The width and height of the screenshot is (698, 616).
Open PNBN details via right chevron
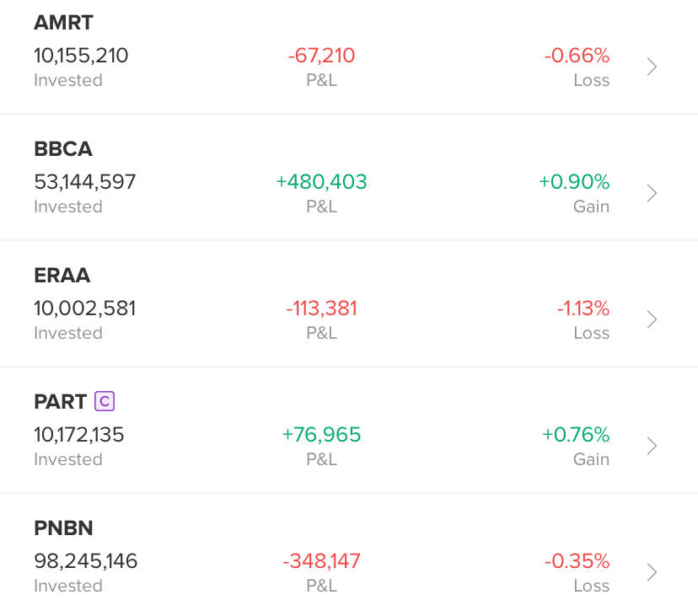652,572
